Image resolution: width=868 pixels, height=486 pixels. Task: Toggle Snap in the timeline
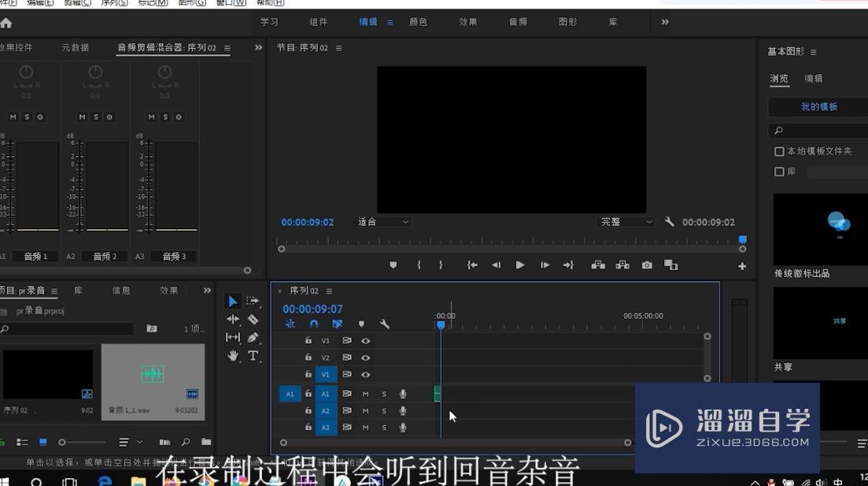(314, 324)
